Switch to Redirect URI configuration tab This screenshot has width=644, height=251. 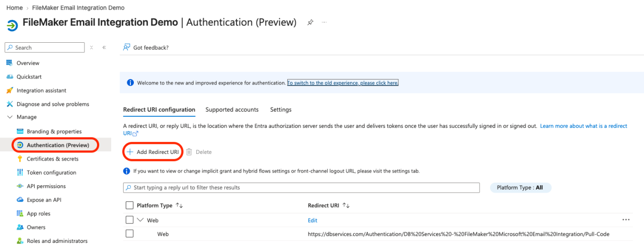[159, 110]
